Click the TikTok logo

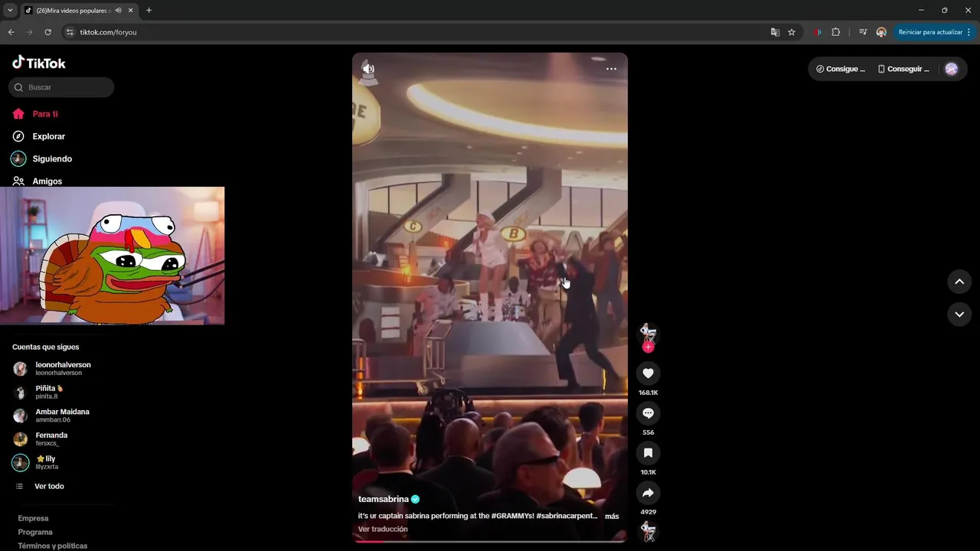[39, 63]
